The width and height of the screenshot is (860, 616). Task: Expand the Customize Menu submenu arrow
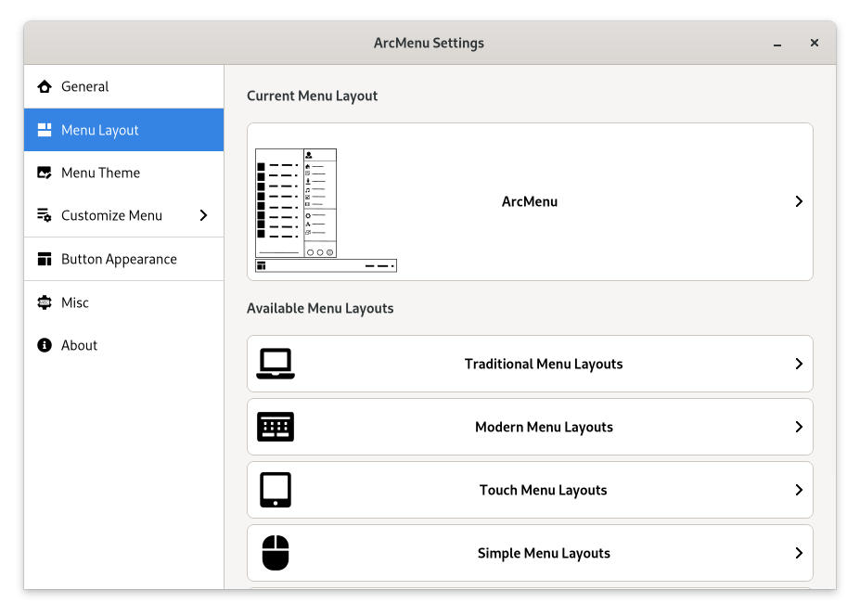tap(203, 216)
